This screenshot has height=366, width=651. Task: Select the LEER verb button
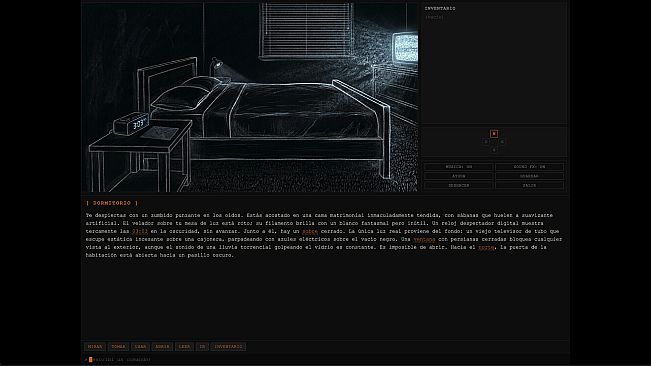(184, 346)
